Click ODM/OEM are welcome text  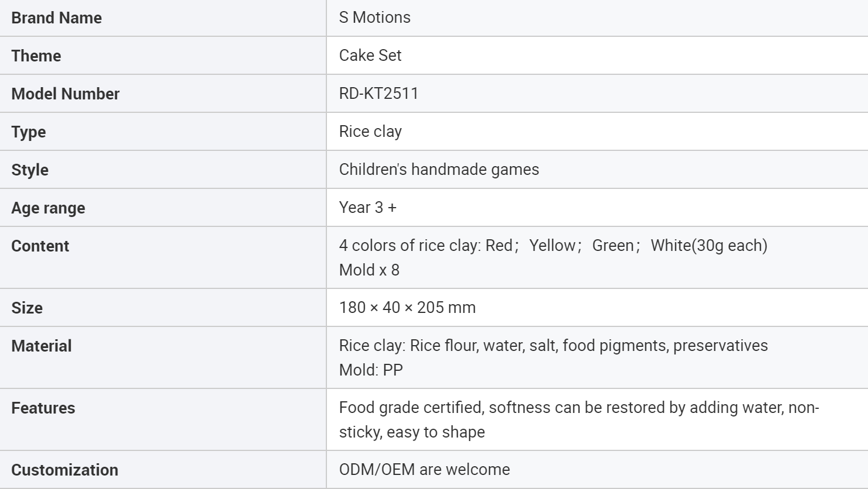(x=424, y=470)
